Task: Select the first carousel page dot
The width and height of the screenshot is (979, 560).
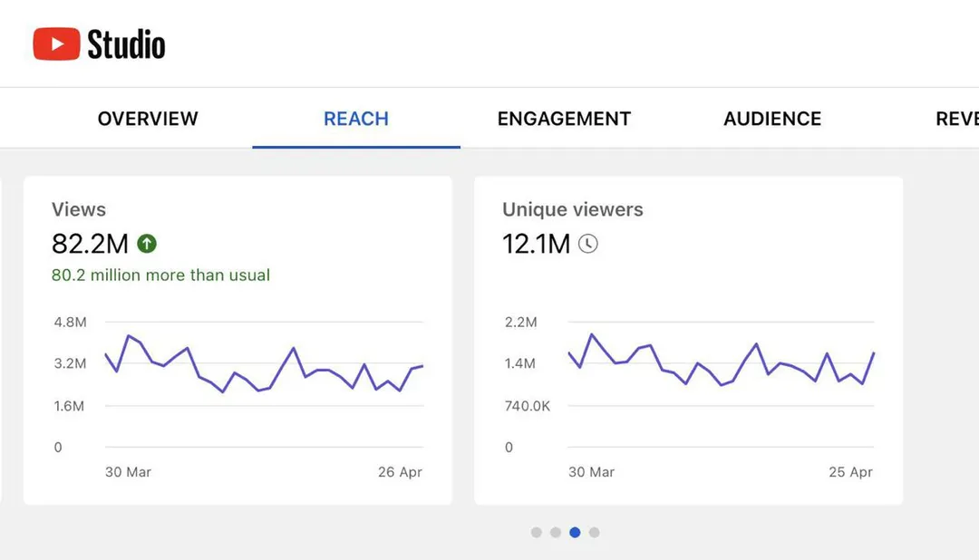Action: pos(537,533)
